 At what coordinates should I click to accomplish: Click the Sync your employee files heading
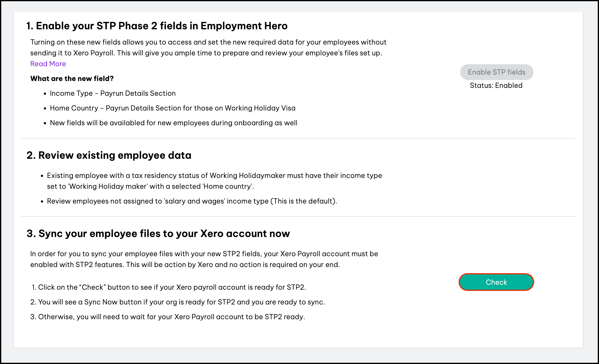[x=158, y=234]
